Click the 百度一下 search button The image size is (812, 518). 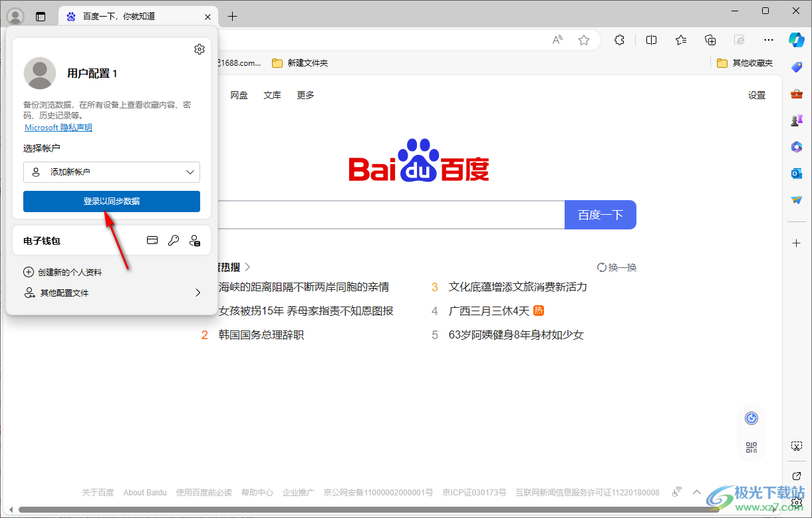click(x=601, y=215)
